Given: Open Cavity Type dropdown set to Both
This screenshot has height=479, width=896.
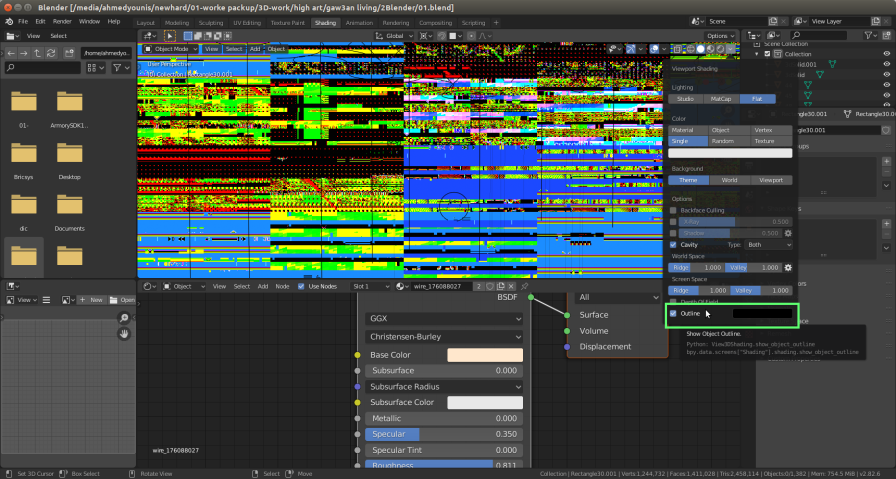Looking at the screenshot, I should tap(768, 245).
